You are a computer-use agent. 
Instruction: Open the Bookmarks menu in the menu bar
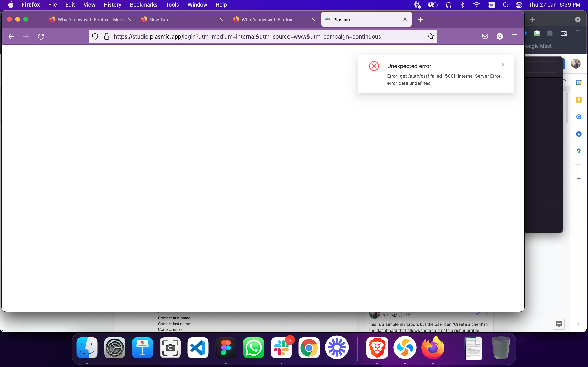click(143, 5)
